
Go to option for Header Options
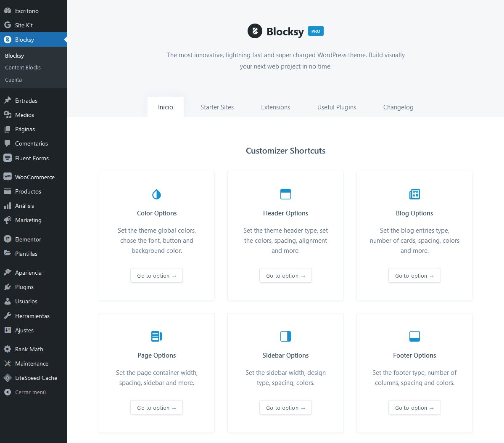[285, 276]
